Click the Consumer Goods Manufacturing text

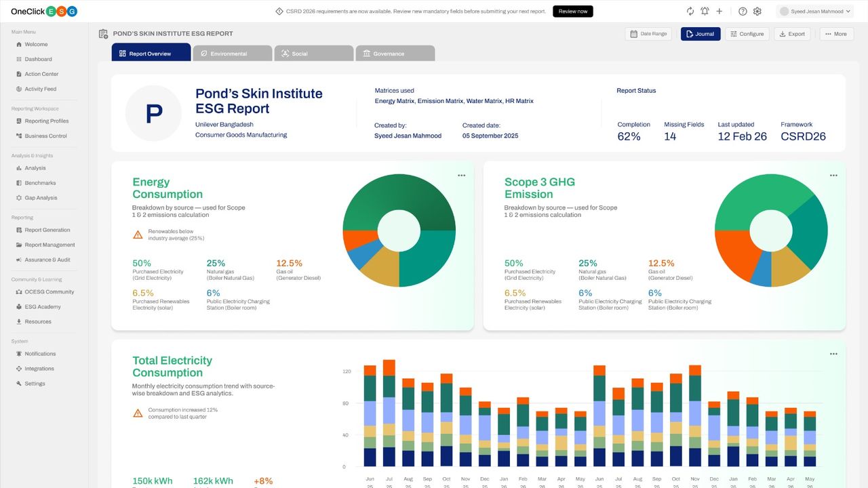click(241, 135)
